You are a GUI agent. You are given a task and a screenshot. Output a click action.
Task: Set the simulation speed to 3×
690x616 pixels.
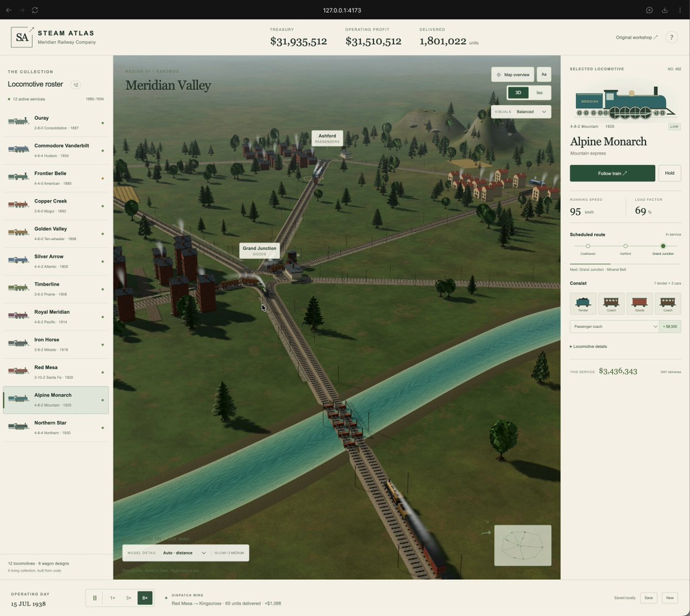tap(129, 598)
